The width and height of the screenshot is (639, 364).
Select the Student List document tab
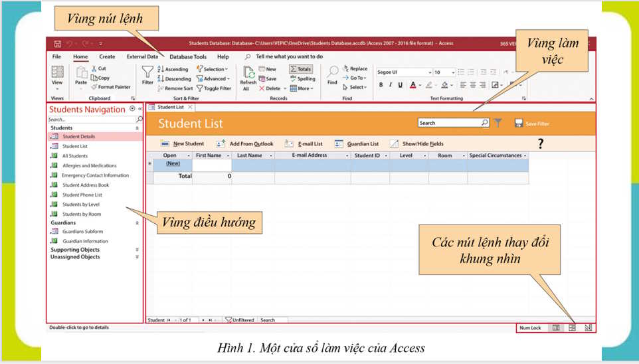[171, 107]
